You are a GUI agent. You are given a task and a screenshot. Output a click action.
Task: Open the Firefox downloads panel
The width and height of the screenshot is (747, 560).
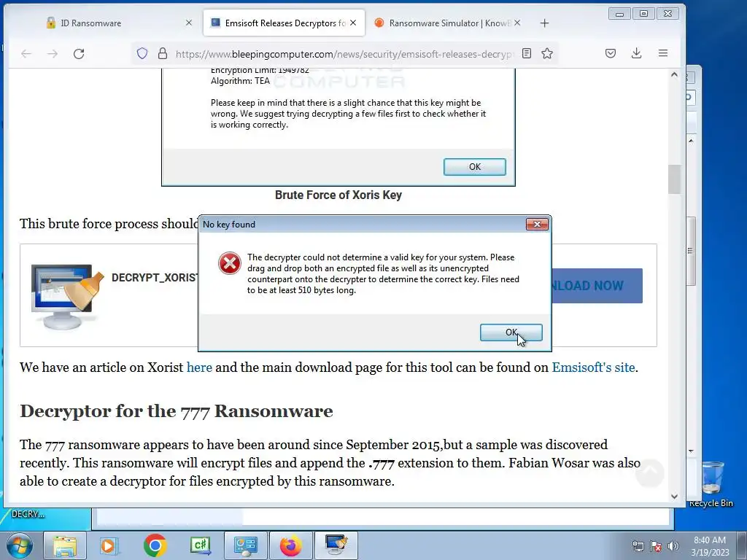(x=636, y=53)
